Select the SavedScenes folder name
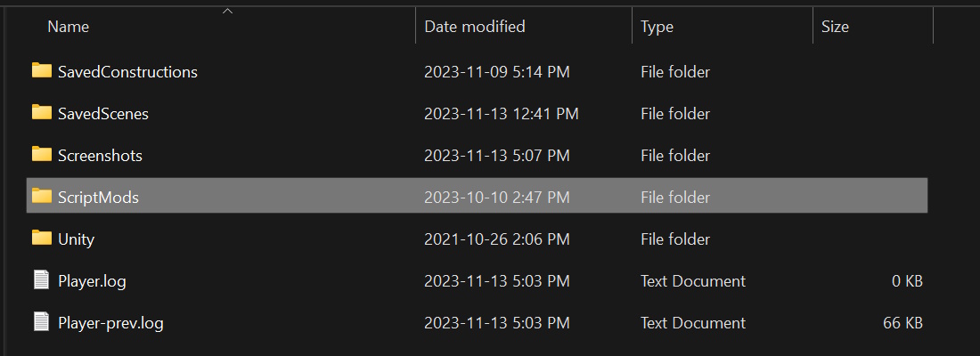Image resolution: width=980 pixels, height=356 pixels. pyautogui.click(x=103, y=114)
